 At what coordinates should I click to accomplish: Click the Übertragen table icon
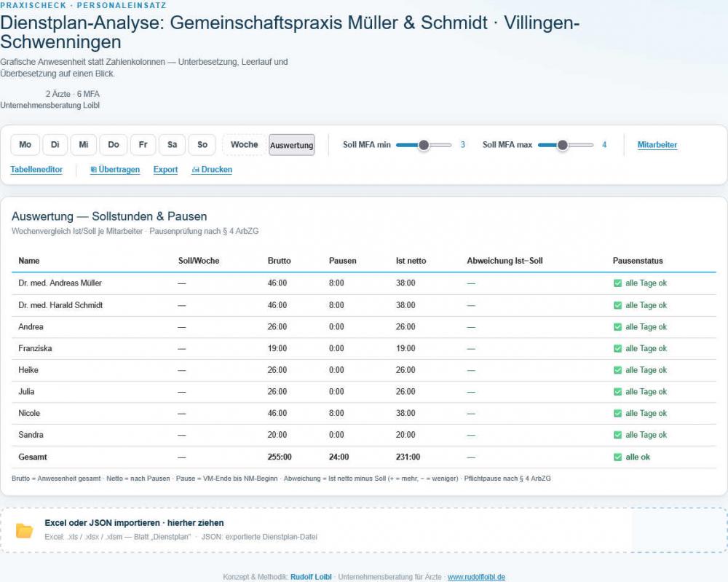[x=93, y=170]
